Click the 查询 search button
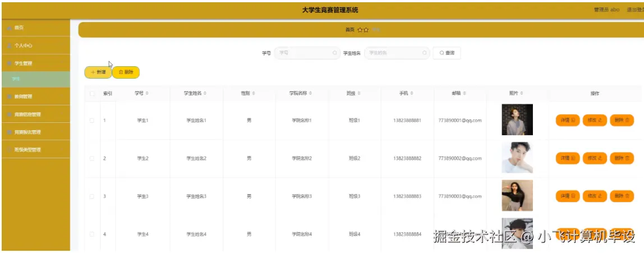 click(447, 53)
